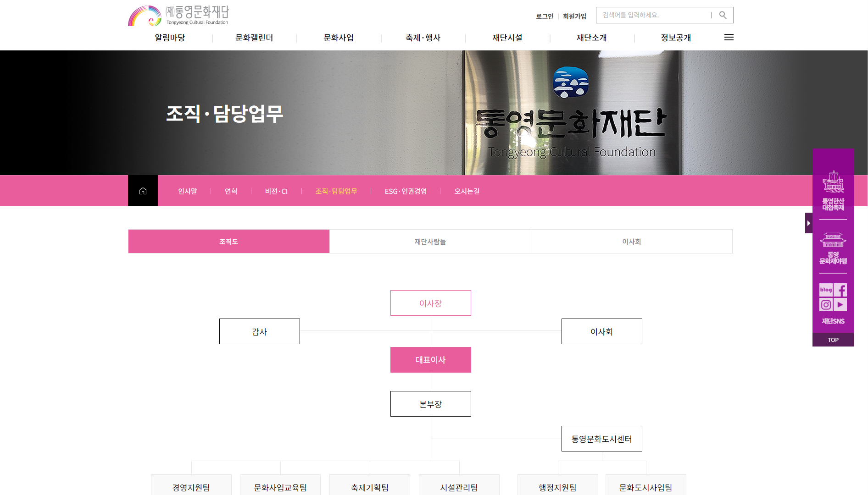Click the search magnifier icon
868x495 pixels.
[723, 15]
